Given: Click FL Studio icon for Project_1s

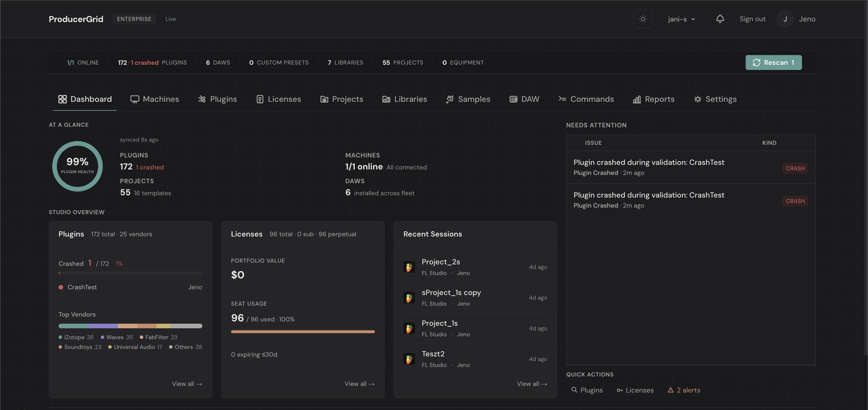Looking at the screenshot, I should click(409, 328).
